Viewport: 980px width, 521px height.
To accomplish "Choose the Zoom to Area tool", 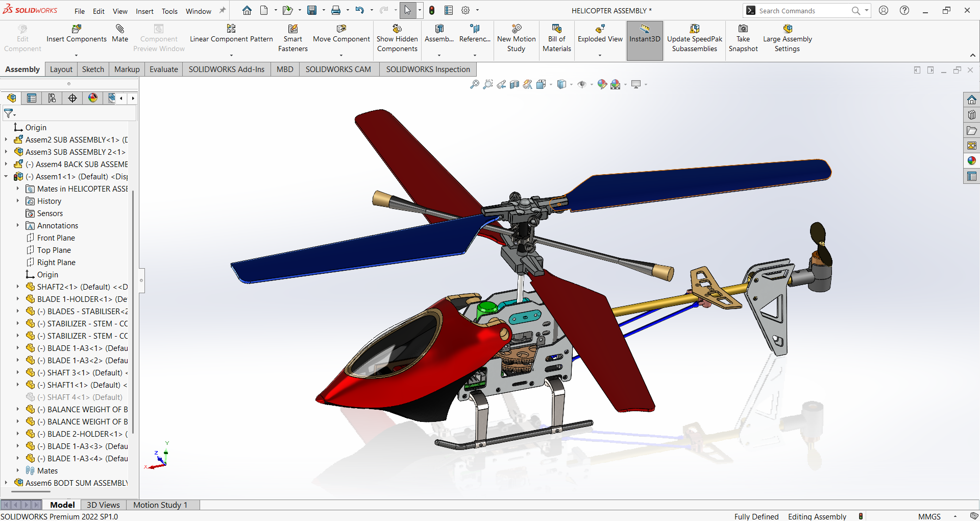I will point(488,84).
